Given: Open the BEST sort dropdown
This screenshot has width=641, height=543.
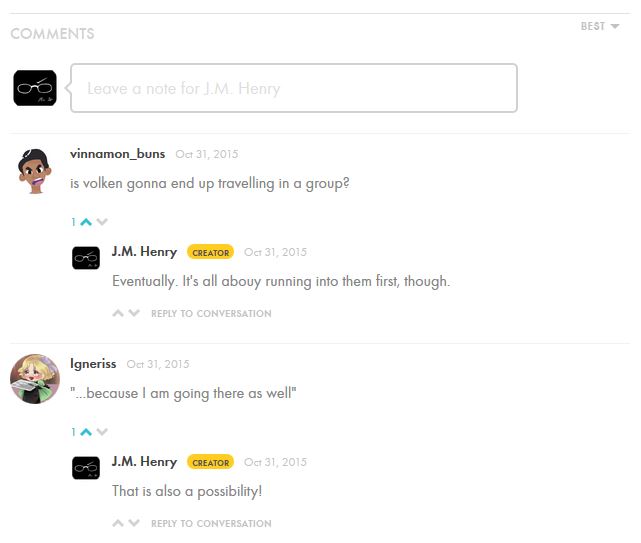Looking at the screenshot, I should coord(600,26).
